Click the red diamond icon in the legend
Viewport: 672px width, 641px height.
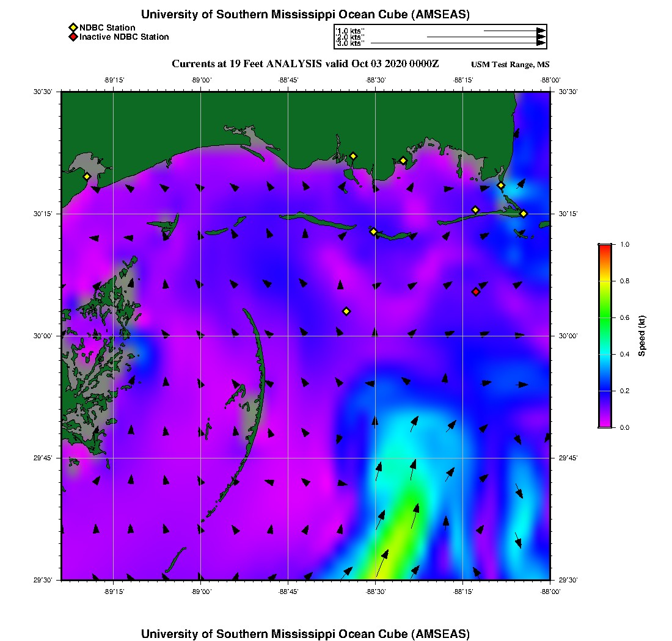point(73,37)
